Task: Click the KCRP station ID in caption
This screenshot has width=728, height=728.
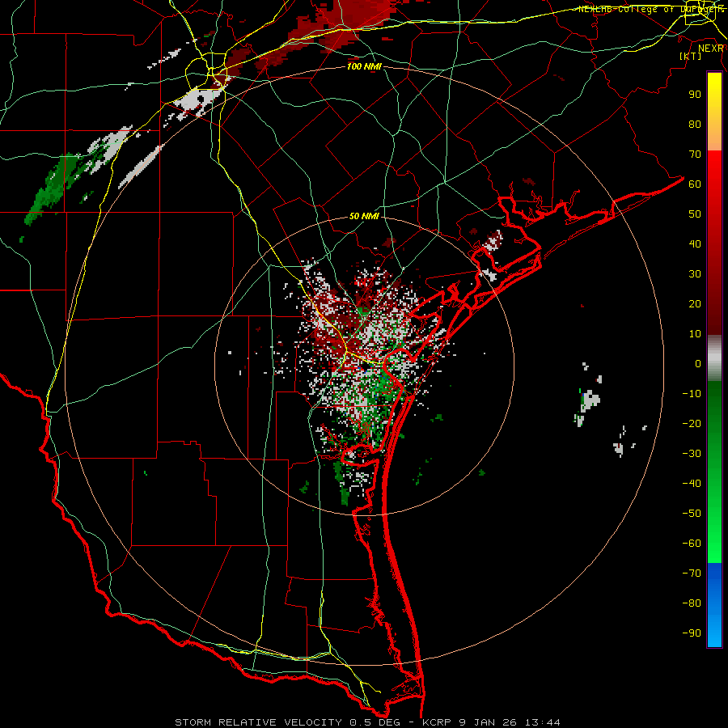Action: click(x=437, y=722)
